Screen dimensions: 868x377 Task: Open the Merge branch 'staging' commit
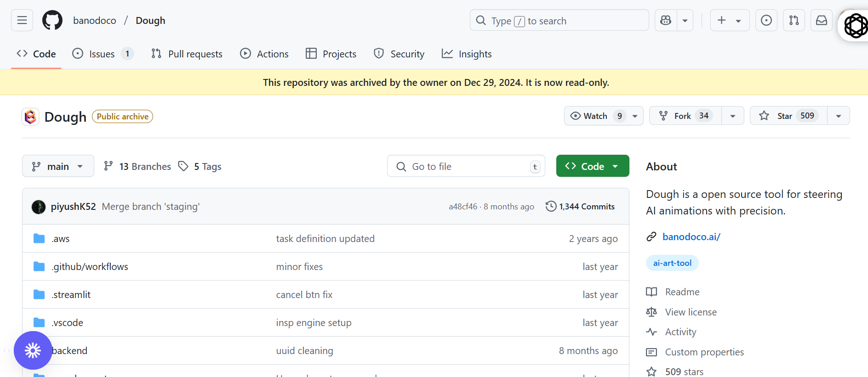coord(151,207)
